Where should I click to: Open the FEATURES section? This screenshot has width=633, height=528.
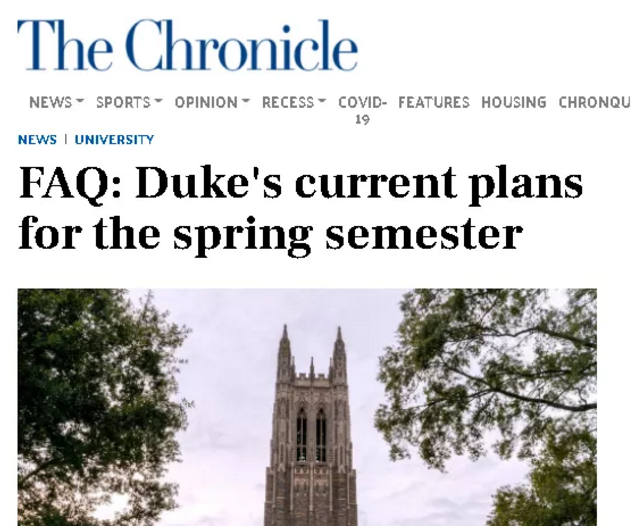click(x=433, y=102)
